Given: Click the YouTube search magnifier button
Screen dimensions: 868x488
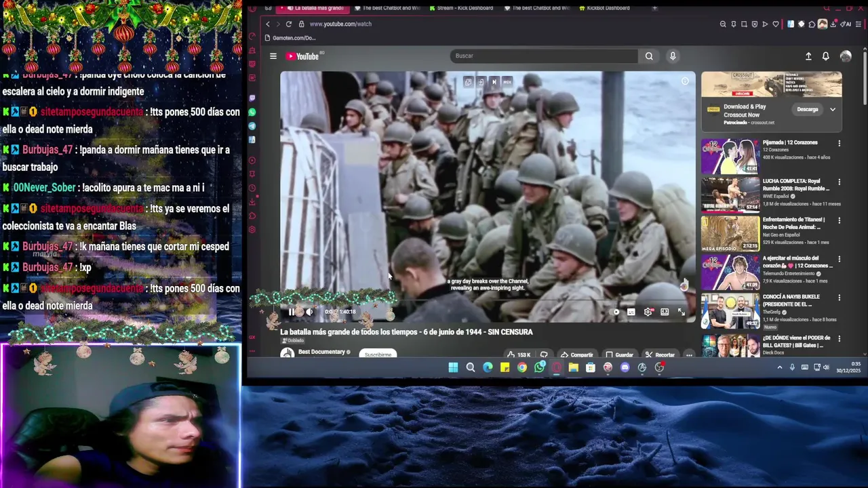Looking at the screenshot, I should pos(649,56).
